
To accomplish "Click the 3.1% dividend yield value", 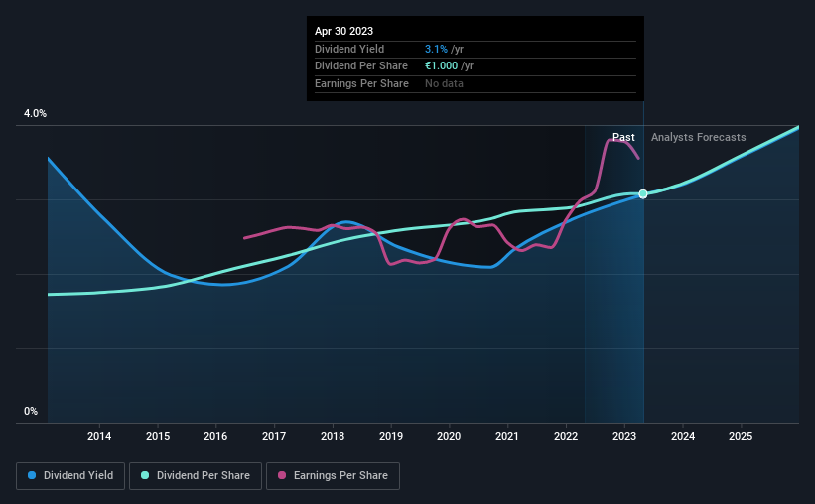I will 436,49.
